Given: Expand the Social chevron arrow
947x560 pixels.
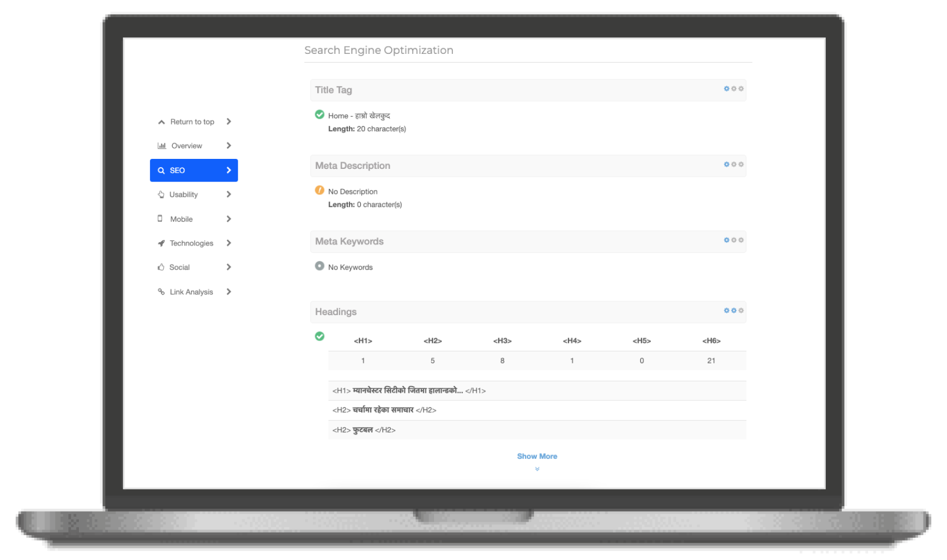Looking at the screenshot, I should click(x=228, y=267).
